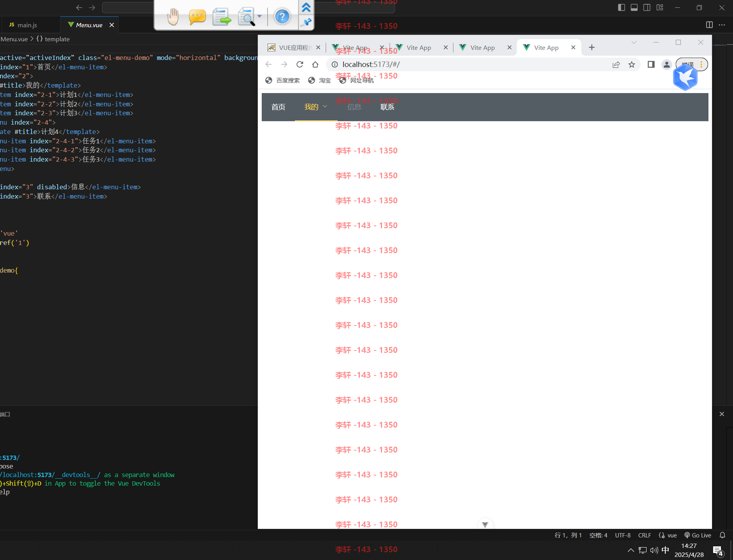The image size is (733, 560).
Task: Expand the 我的 submenu
Action: (x=316, y=107)
